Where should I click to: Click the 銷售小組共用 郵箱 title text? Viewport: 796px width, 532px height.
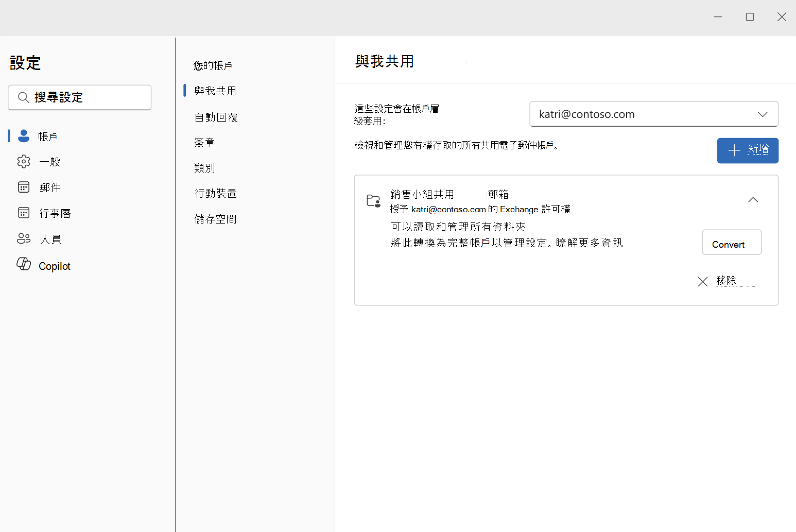449,194
